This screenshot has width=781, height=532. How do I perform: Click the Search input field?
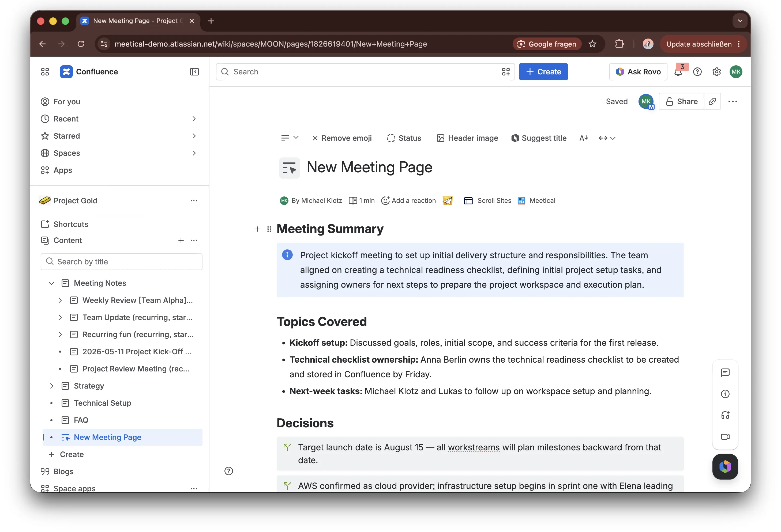pyautogui.click(x=365, y=71)
